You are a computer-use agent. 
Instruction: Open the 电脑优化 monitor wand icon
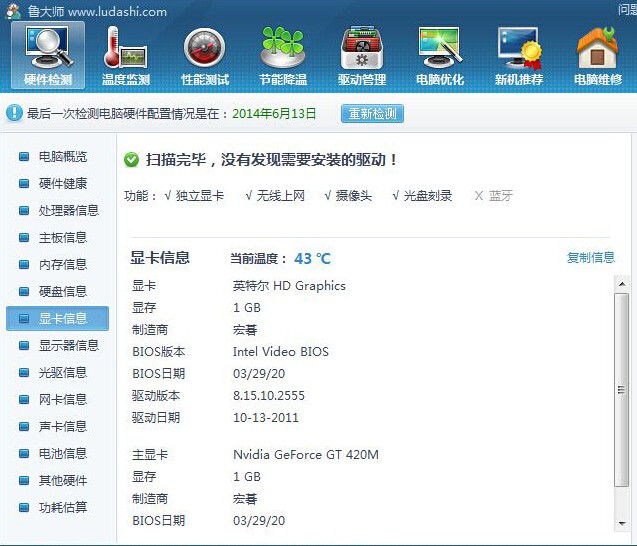pos(440,56)
